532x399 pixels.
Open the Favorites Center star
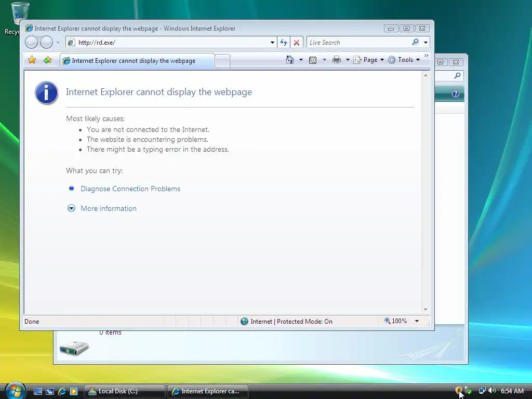point(32,60)
